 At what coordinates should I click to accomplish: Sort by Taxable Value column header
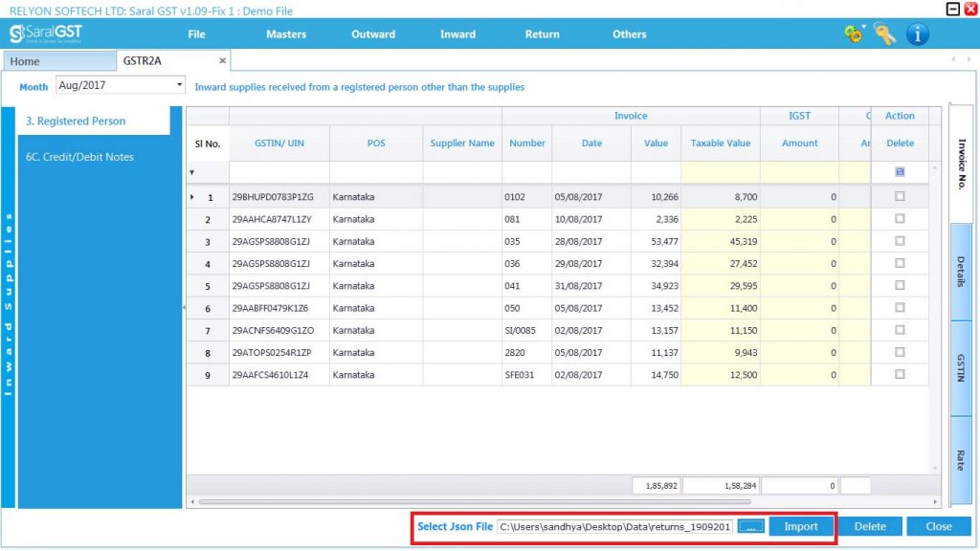[x=720, y=143]
